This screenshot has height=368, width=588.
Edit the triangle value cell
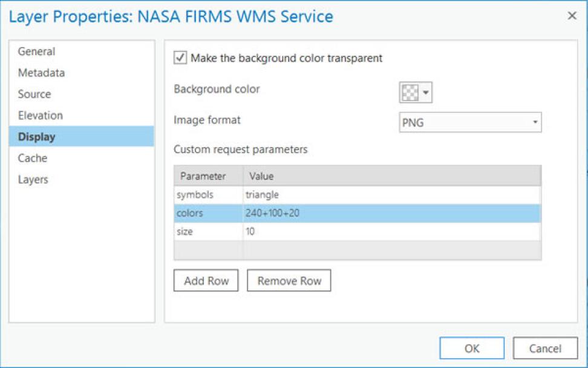(392, 195)
